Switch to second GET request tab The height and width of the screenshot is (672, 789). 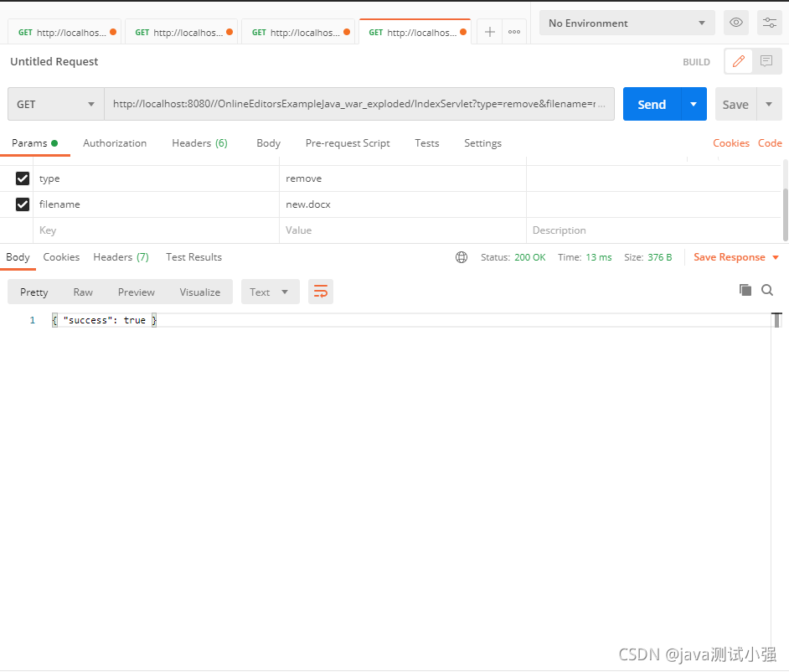click(x=181, y=32)
